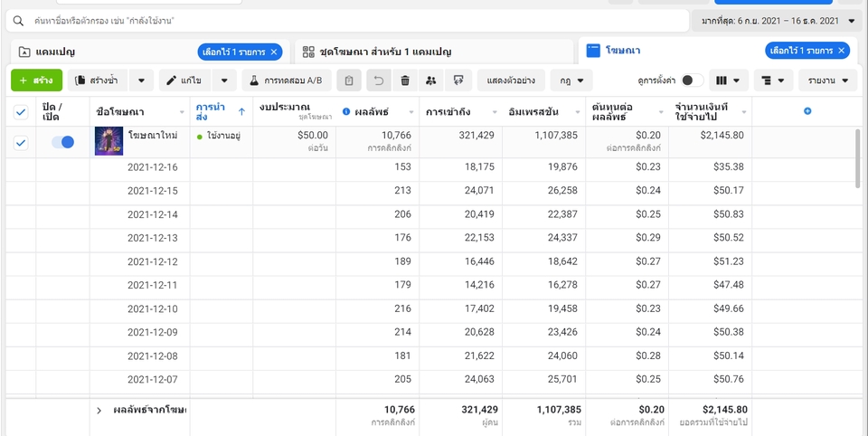
Task: Switch to the ชุดโฆษณา tab
Action: tap(434, 52)
